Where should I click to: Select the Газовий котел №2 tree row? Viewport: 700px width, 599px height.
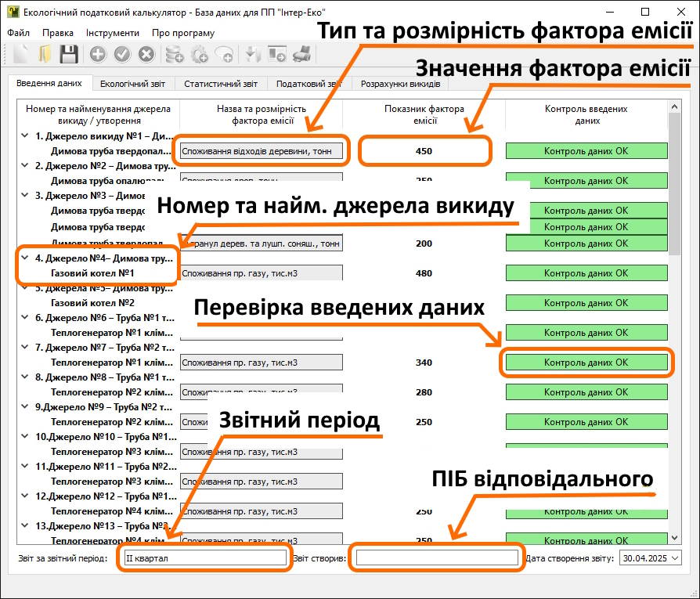92,302
